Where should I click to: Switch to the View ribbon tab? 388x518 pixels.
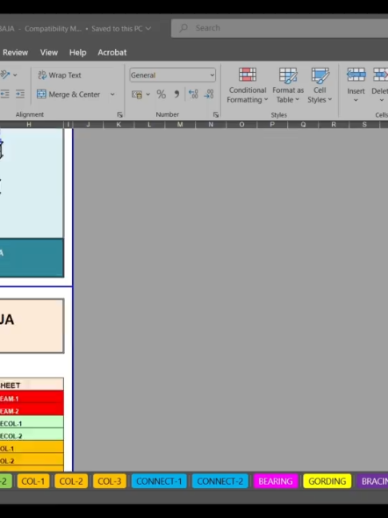pos(49,52)
